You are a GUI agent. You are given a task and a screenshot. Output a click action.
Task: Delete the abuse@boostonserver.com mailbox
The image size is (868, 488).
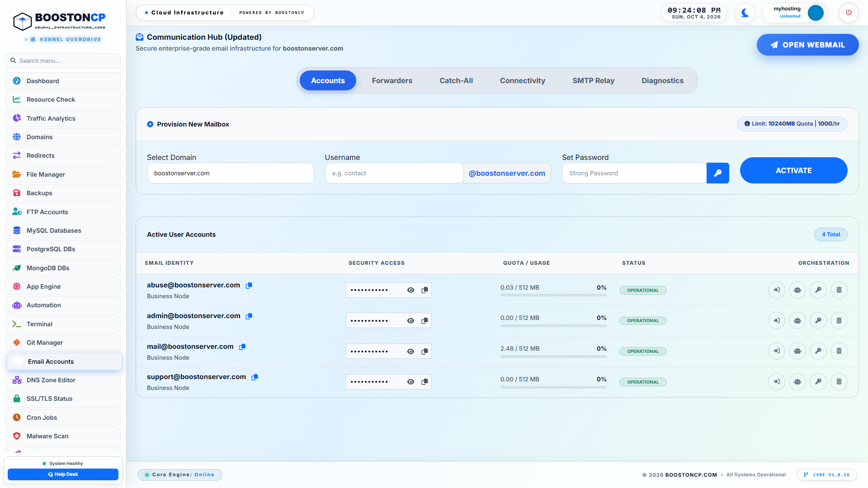839,290
